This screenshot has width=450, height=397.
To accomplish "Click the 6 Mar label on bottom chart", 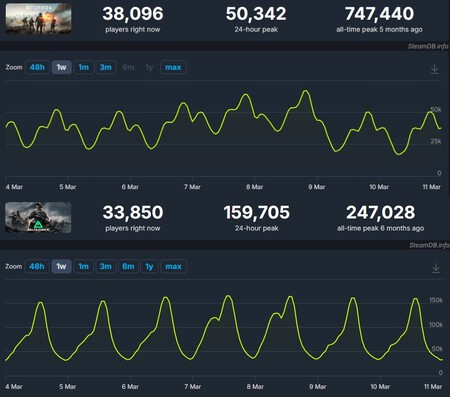I will click(130, 387).
